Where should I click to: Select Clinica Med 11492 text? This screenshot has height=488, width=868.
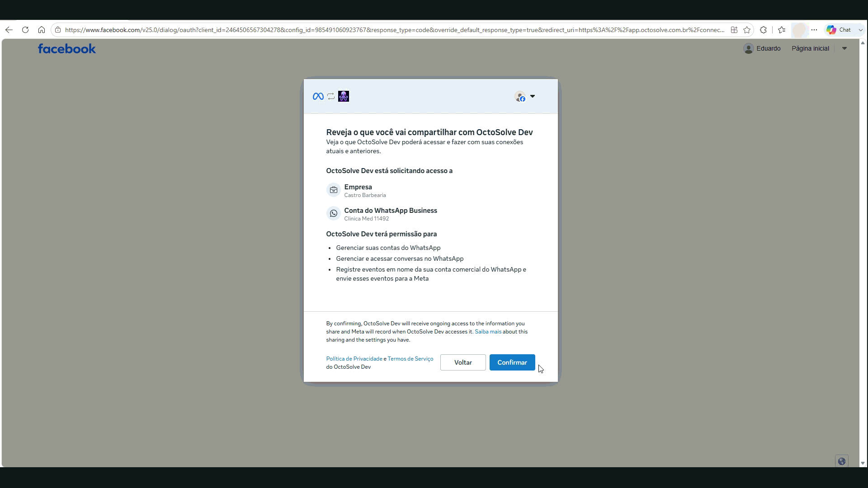[366, 219]
